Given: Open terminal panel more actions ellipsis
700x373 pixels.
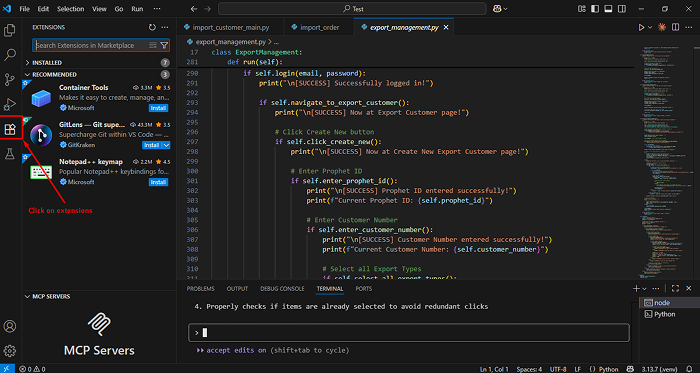Looking at the screenshot, I should point(656,289).
